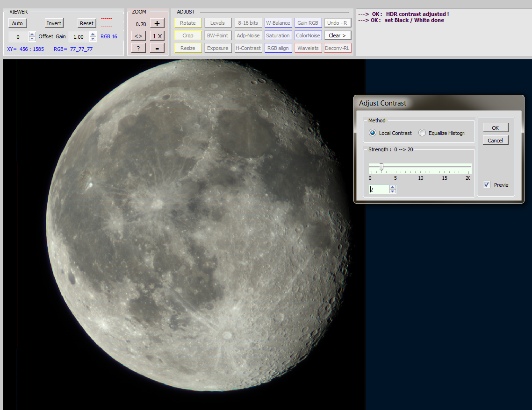Set zoom to 1 X

click(157, 36)
